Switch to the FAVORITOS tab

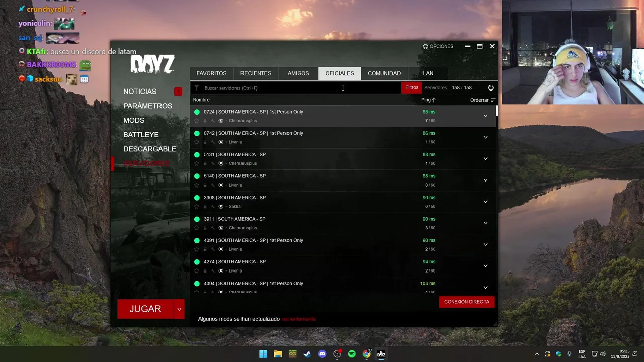[211, 73]
